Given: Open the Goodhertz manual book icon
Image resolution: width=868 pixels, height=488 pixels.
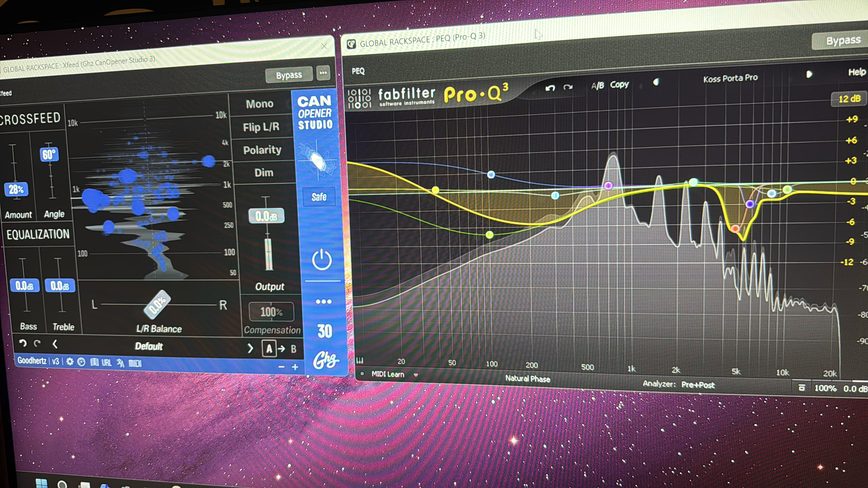Looking at the screenshot, I should (x=94, y=362).
